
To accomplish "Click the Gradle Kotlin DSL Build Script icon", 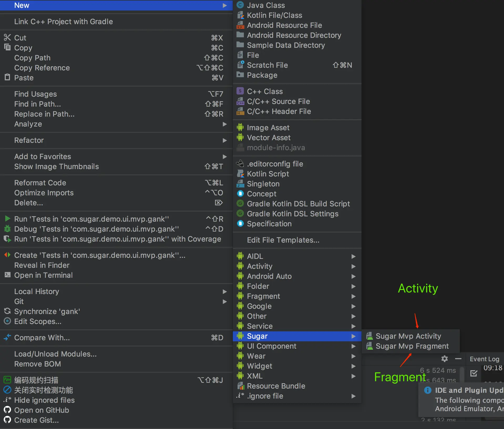I will [240, 203].
